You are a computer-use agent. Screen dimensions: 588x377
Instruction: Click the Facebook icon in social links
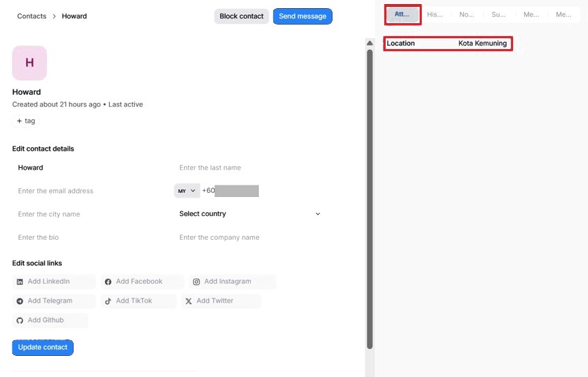tap(108, 282)
